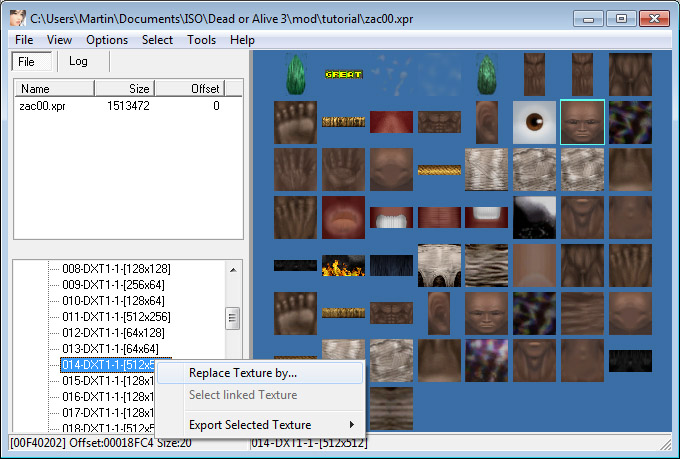Select the face thumbnail in sixth row
Viewport: 680px width, 459px height.
click(487, 313)
